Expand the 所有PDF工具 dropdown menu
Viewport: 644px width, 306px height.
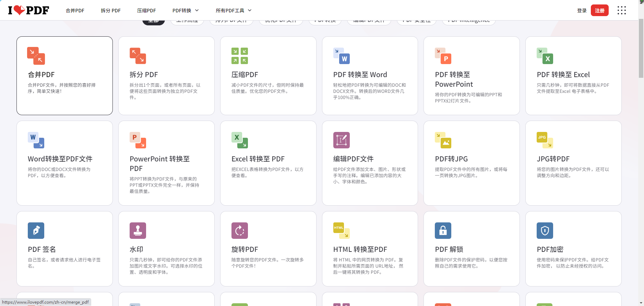tap(234, 11)
